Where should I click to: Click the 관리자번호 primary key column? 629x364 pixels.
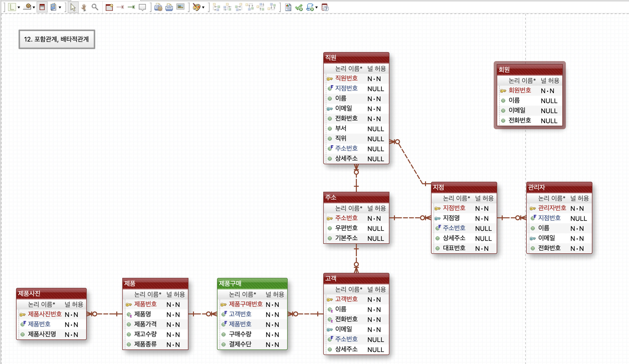(x=559, y=208)
